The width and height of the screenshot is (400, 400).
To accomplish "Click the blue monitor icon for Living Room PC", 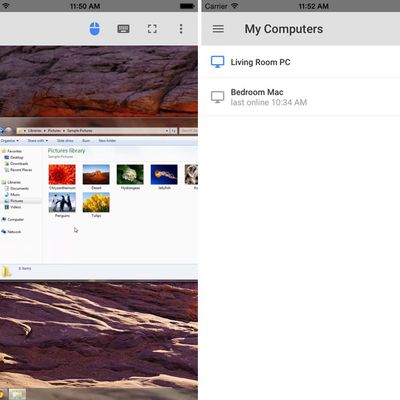I will click(218, 62).
